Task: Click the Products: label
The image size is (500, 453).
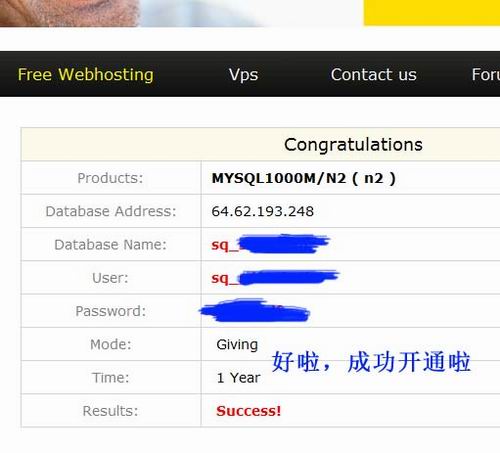Action: click(110, 178)
